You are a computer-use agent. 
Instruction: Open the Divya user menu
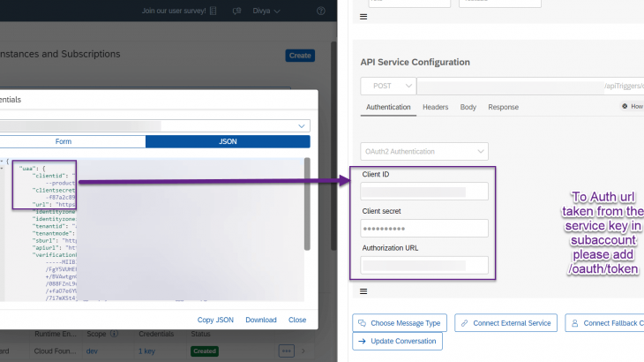[x=266, y=11]
